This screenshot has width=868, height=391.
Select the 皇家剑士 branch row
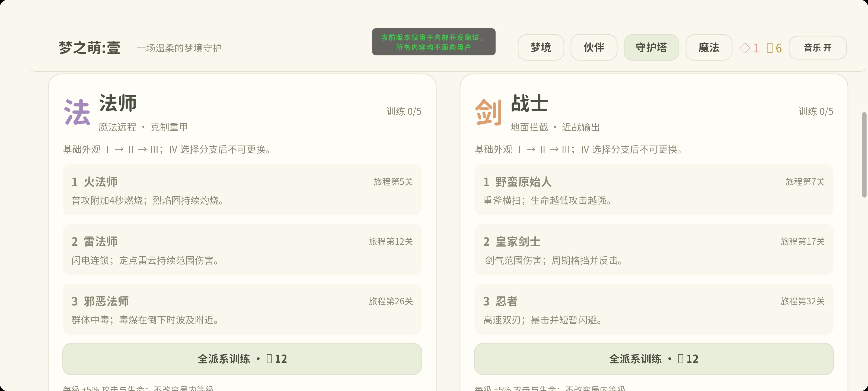click(x=654, y=250)
